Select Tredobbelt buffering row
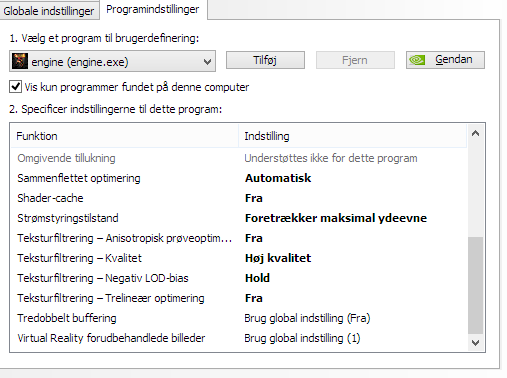The image size is (507, 378). click(x=238, y=318)
